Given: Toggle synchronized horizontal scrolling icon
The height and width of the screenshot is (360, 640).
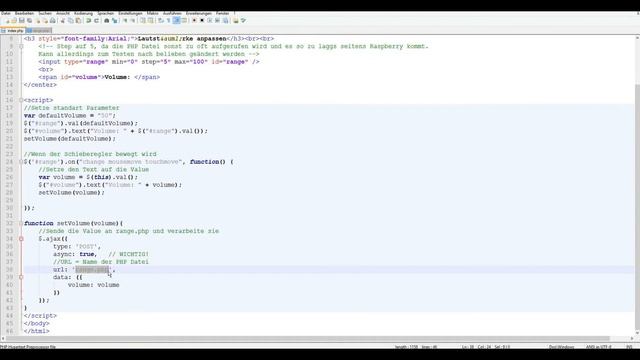Looking at the screenshot, I should tap(151, 20).
